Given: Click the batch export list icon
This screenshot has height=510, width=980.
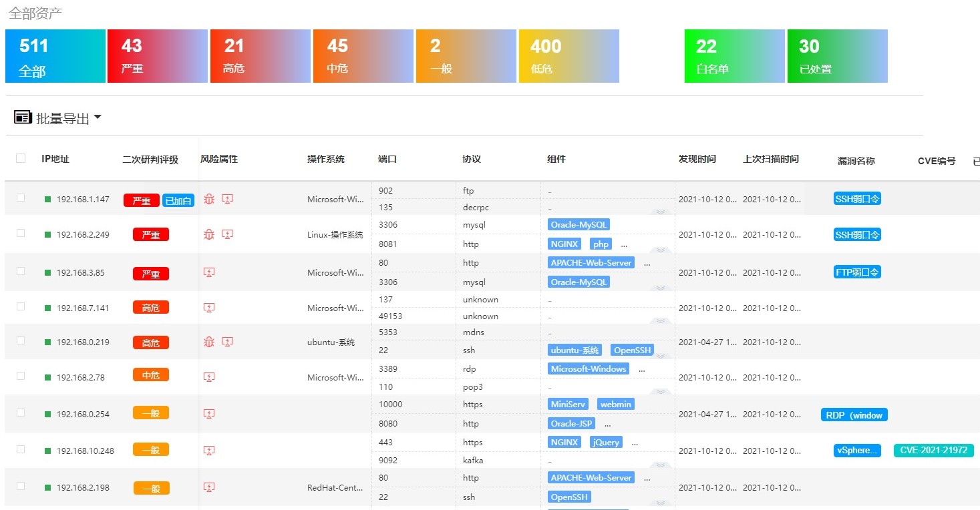Looking at the screenshot, I should click(x=23, y=117).
